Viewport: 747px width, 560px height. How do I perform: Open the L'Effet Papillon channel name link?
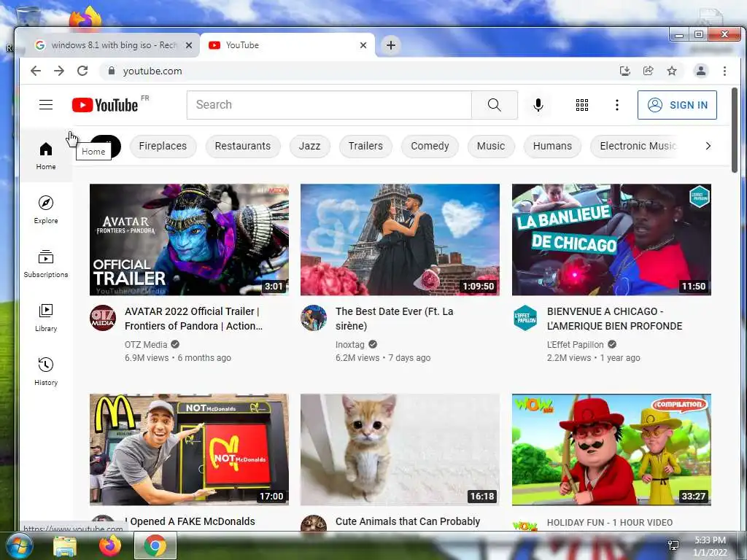[x=575, y=345]
